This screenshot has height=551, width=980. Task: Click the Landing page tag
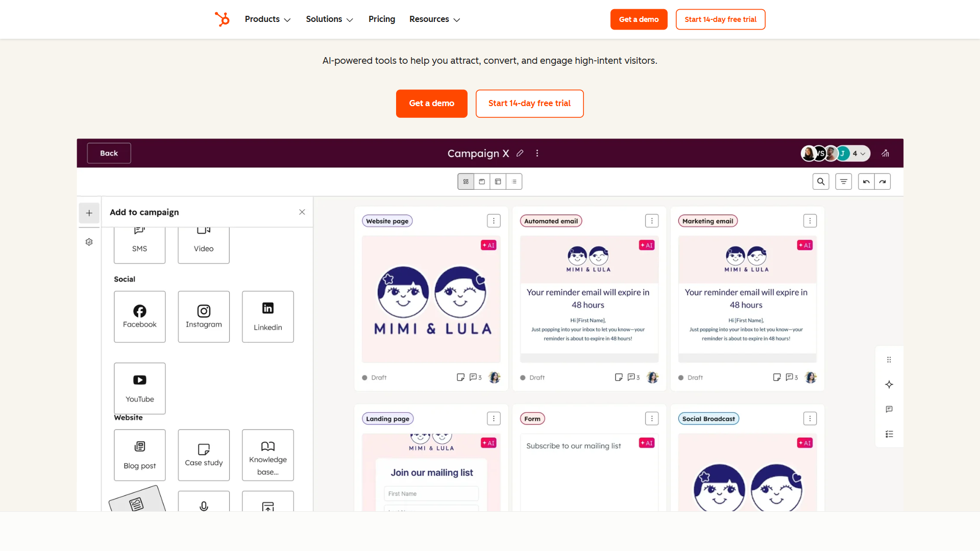(388, 419)
